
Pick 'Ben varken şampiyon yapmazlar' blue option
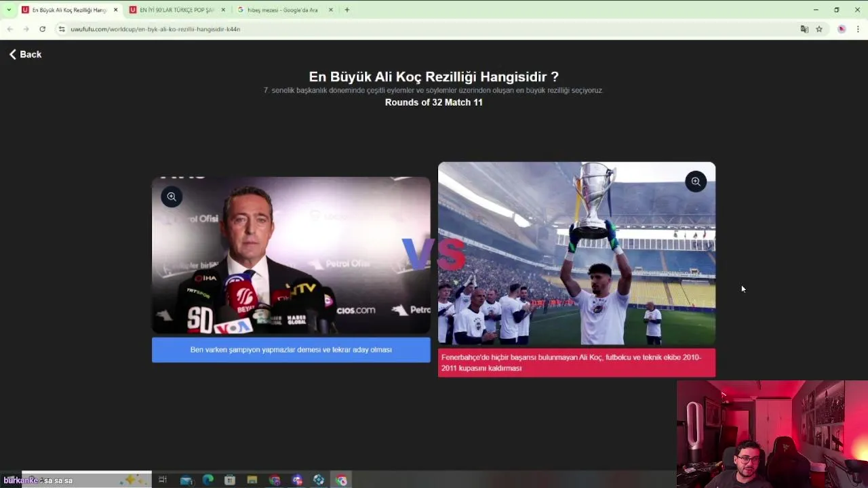tap(291, 350)
